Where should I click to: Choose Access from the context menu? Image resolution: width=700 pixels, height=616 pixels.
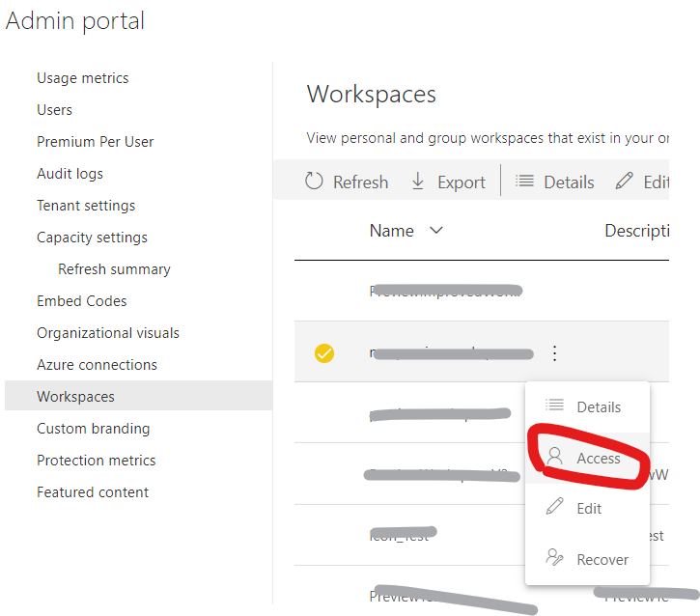pyautogui.click(x=587, y=458)
